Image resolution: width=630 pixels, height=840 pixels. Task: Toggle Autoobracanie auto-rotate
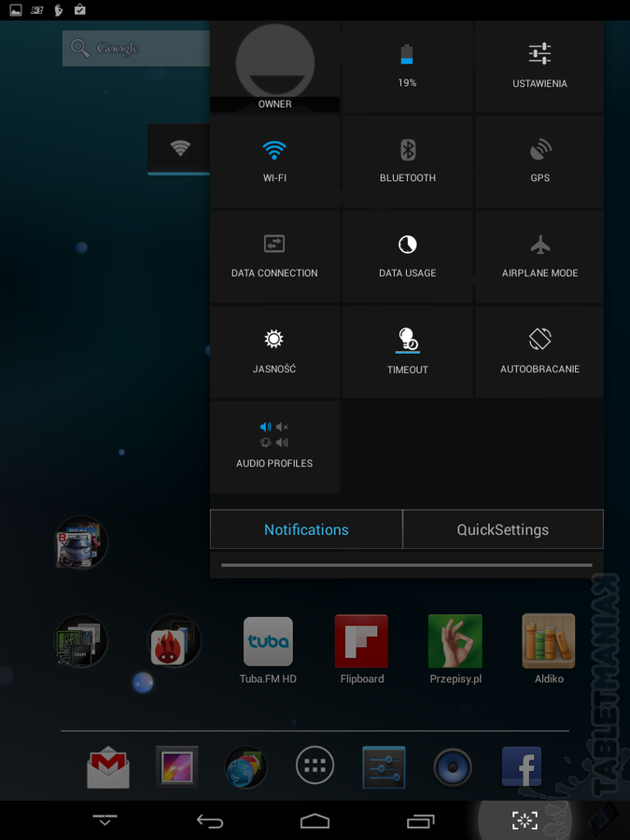pyautogui.click(x=539, y=352)
